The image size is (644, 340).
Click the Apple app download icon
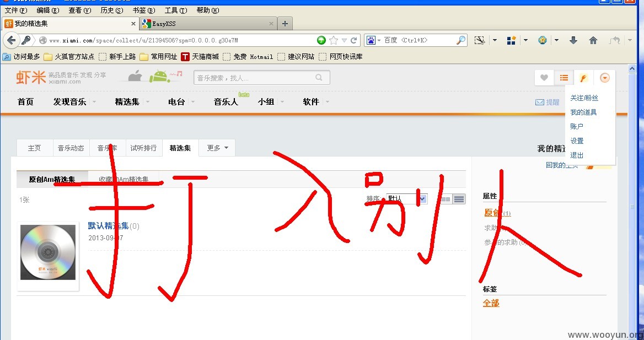point(135,77)
